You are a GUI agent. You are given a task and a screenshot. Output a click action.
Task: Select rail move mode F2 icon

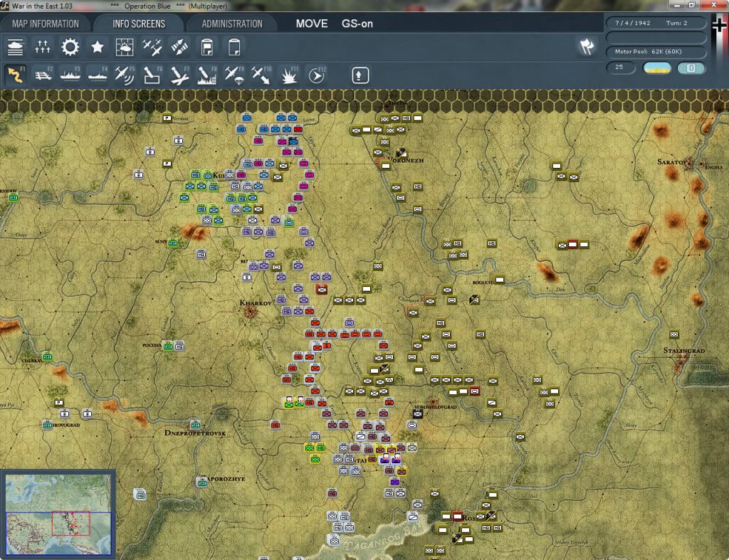coord(43,75)
